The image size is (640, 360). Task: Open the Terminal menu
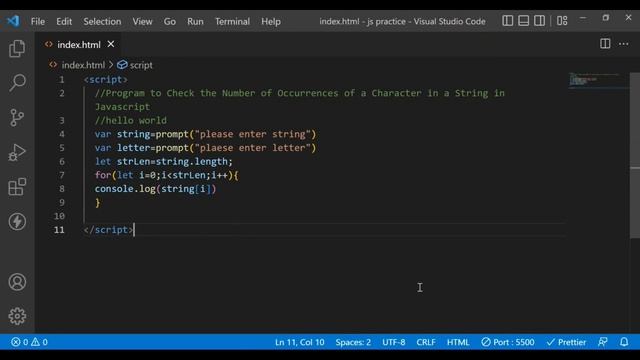coord(232,21)
